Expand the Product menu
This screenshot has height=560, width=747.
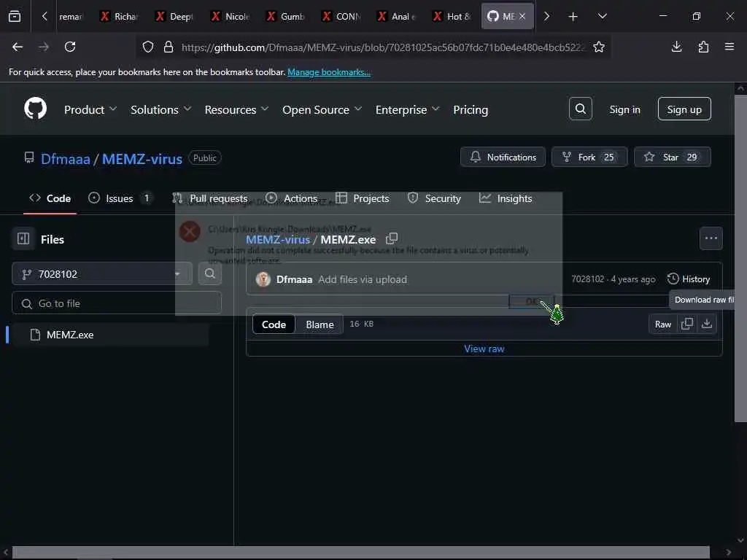(90, 109)
